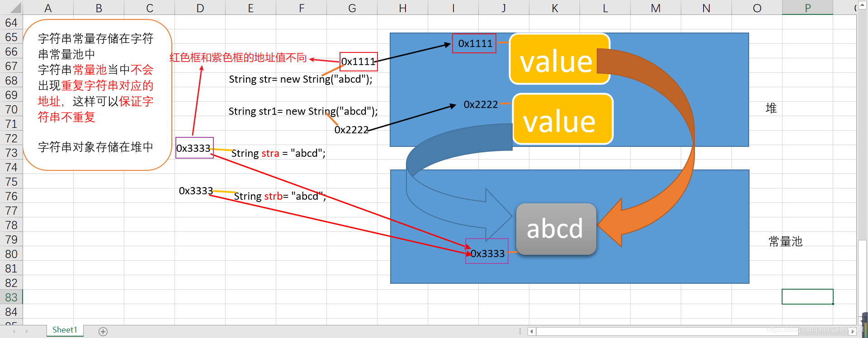Click horizontal scrollbar right arrow
The image size is (868, 338).
point(852,332)
